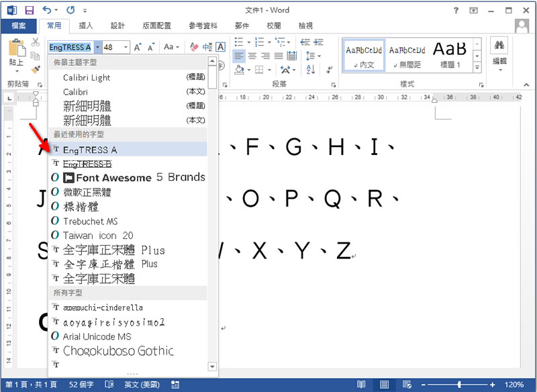This screenshot has height=392, width=537.
Task: Click the Find binoculars icon (編輯)
Action: coord(499,45)
